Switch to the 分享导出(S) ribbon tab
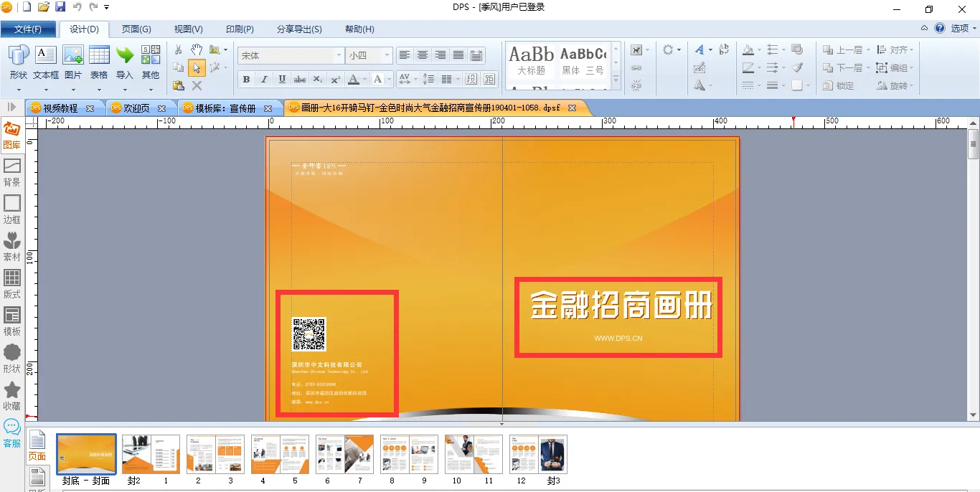Image resolution: width=980 pixels, height=492 pixels. (299, 29)
